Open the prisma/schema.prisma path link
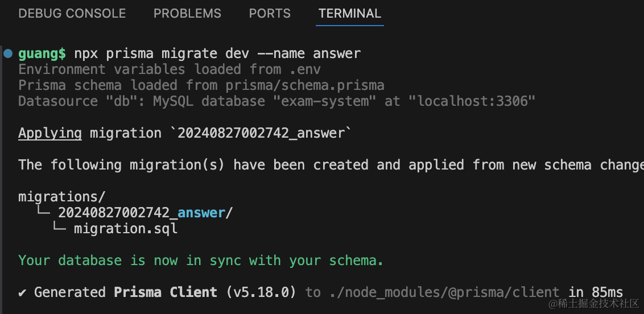 point(304,85)
